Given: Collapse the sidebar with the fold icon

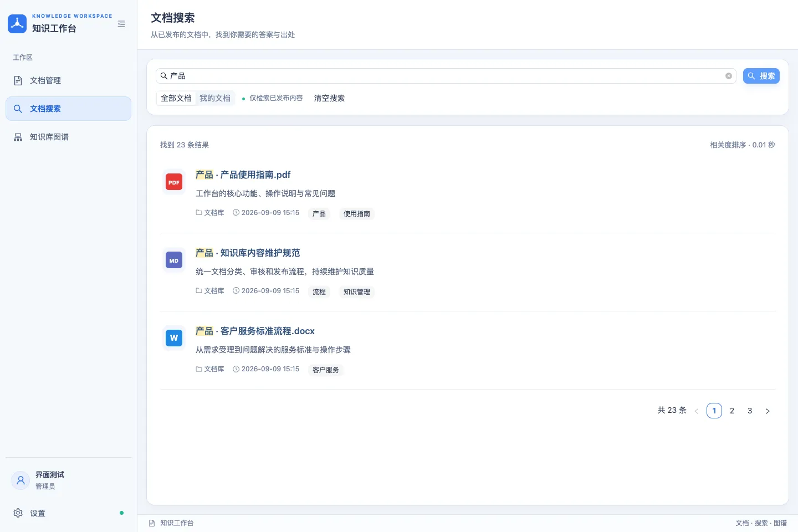Looking at the screenshot, I should [121, 24].
